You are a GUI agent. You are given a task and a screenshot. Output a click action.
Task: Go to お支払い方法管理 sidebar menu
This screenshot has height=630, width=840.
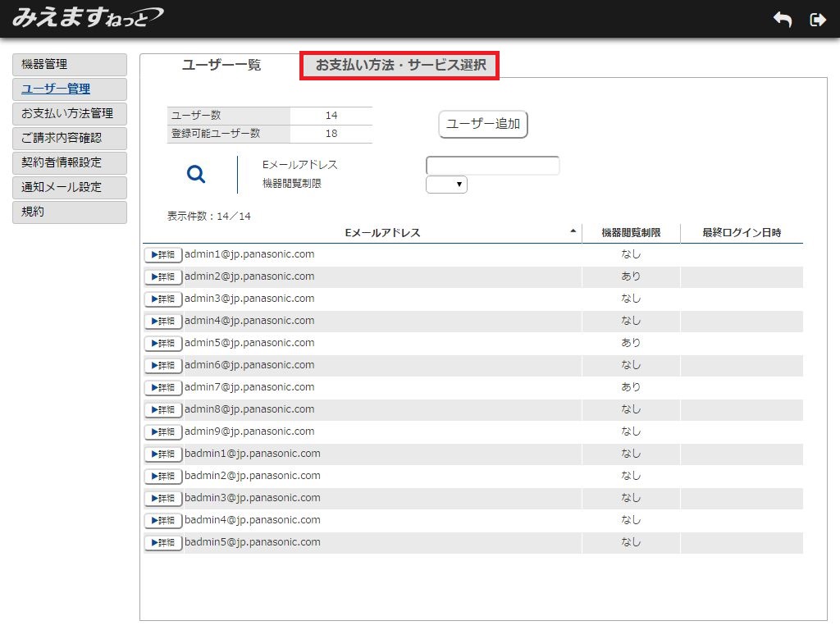[x=70, y=114]
